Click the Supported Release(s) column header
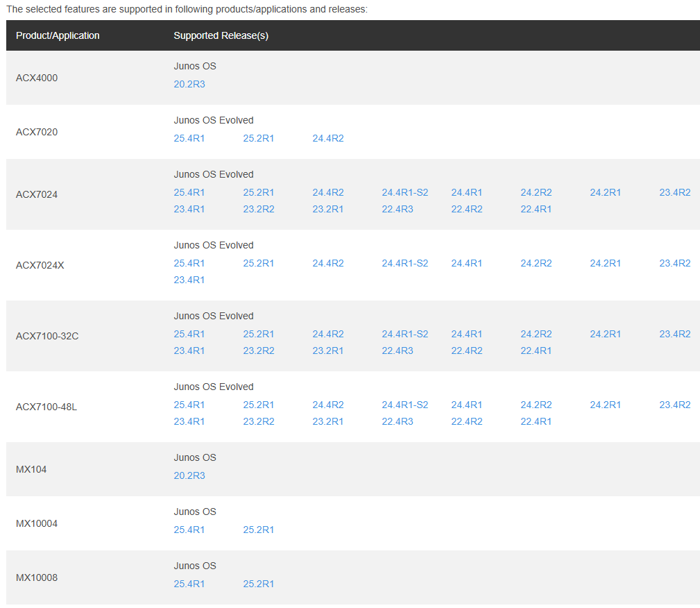Image resolution: width=700 pixels, height=608 pixels. [x=221, y=35]
